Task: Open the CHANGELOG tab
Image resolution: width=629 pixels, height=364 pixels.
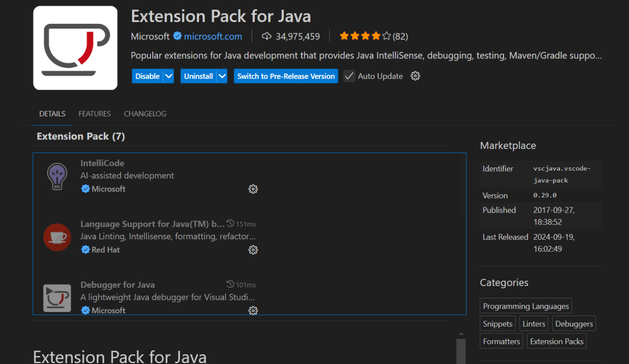Action: click(x=145, y=114)
